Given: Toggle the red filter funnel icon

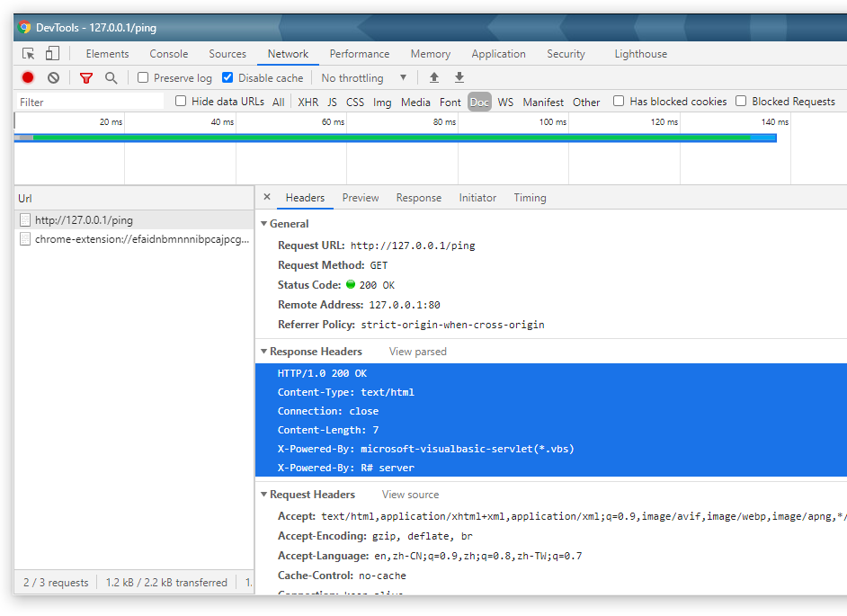Looking at the screenshot, I should pos(86,78).
